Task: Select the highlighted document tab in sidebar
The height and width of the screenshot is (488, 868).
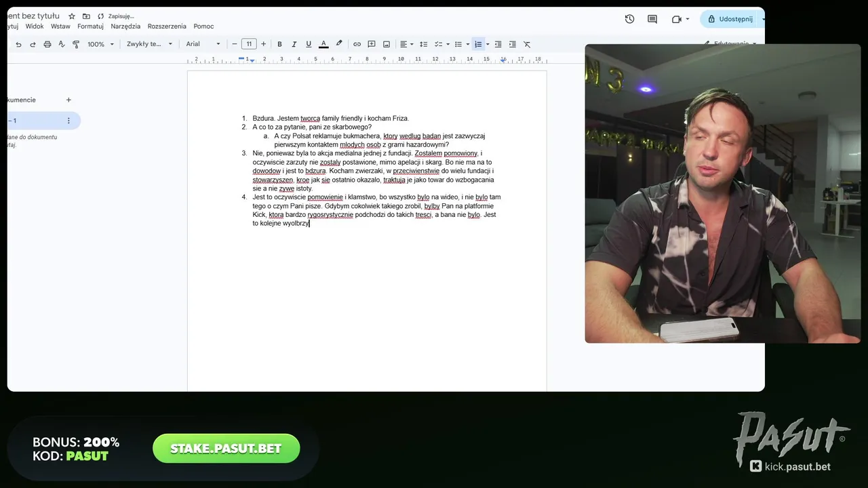Action: click(x=43, y=121)
